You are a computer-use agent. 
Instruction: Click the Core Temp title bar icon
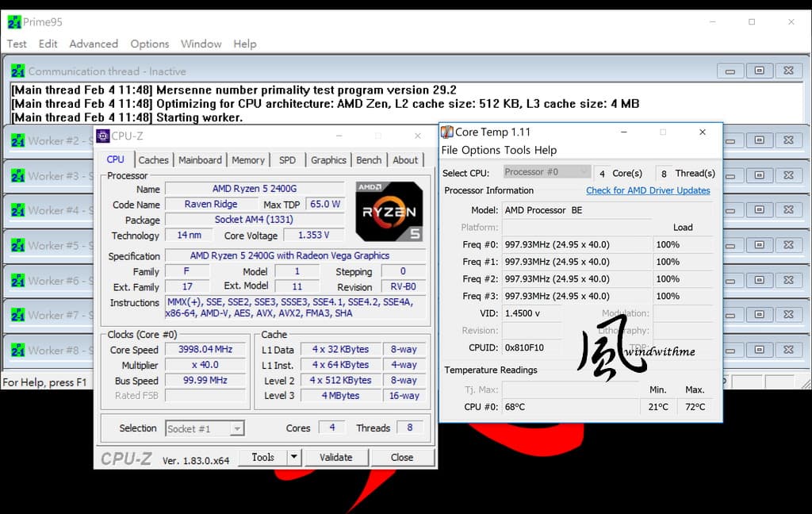pyautogui.click(x=447, y=132)
